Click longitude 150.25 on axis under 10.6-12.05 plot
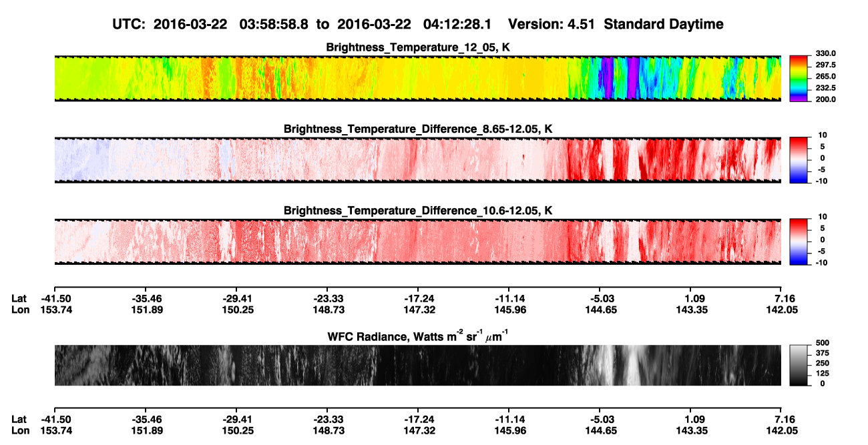 point(237,310)
